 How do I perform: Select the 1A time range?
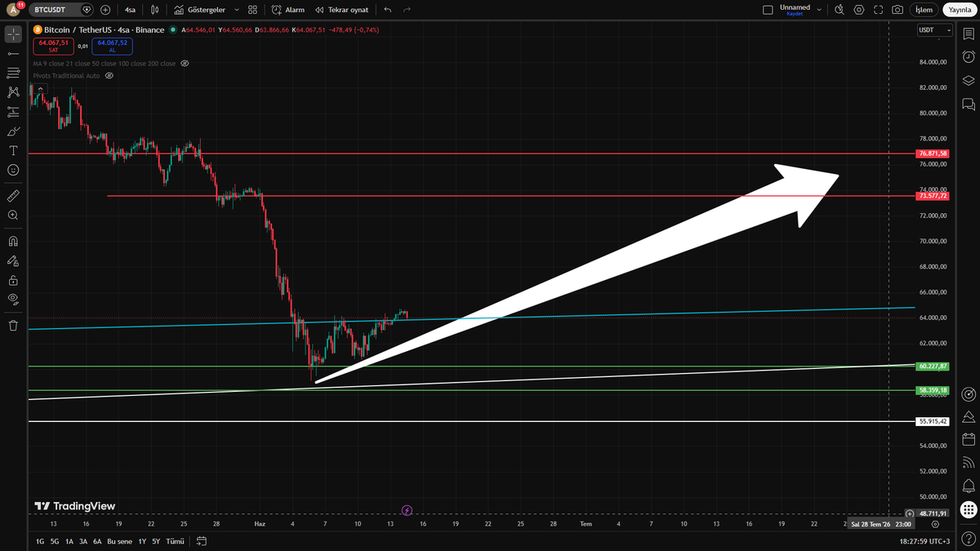point(69,541)
